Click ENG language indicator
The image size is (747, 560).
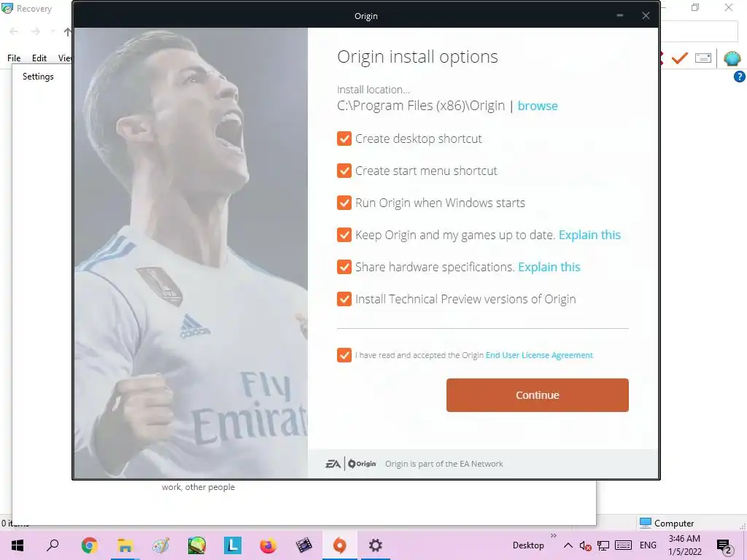(648, 545)
